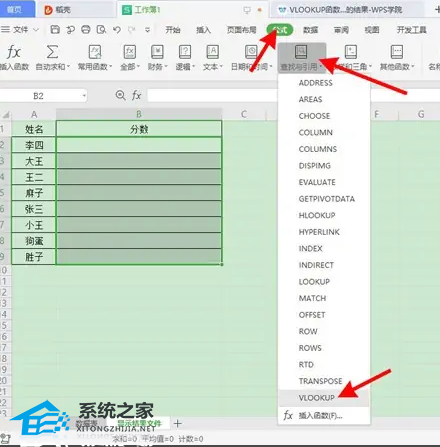Open the Logical functions icon
The image size is (440, 447).
(x=185, y=52)
